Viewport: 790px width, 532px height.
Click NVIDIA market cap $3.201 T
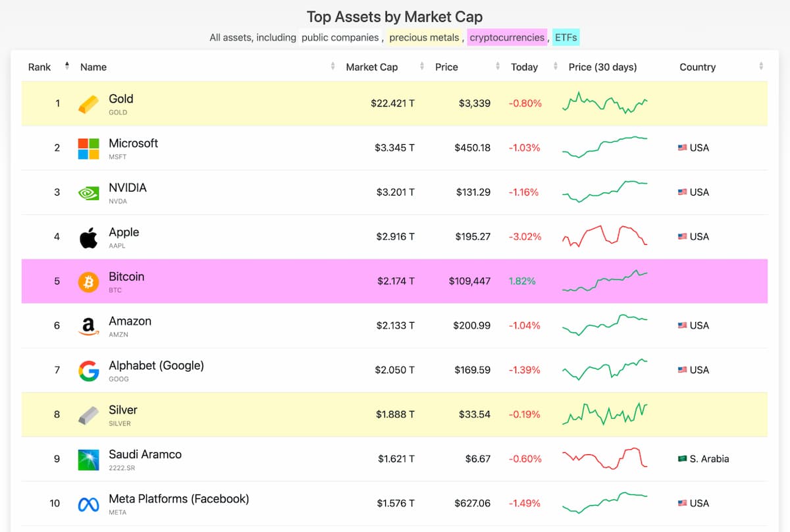pyautogui.click(x=395, y=192)
